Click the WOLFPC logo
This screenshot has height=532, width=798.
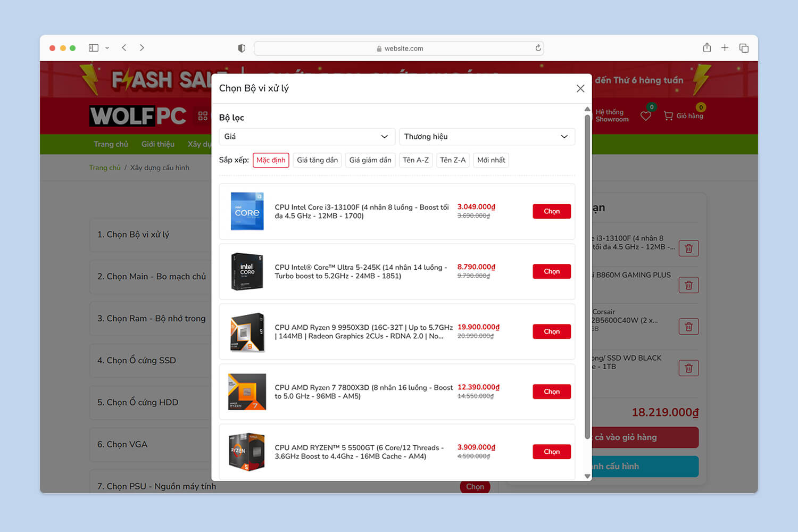pos(138,116)
